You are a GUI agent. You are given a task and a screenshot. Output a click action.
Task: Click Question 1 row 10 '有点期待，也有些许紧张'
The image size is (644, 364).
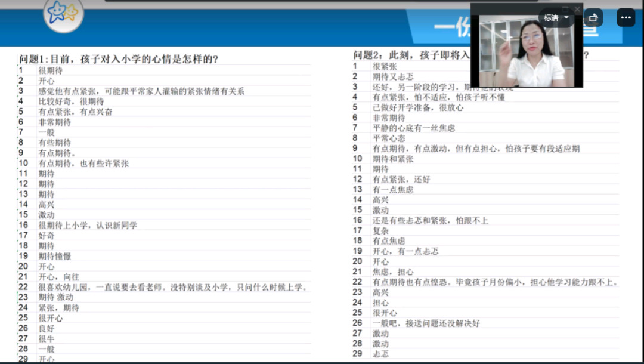coord(83,164)
